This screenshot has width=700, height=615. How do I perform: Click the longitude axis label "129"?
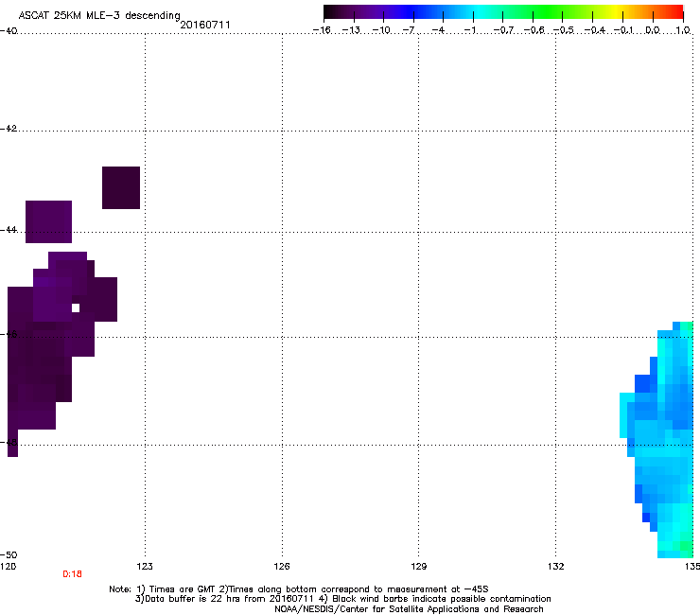(x=418, y=567)
